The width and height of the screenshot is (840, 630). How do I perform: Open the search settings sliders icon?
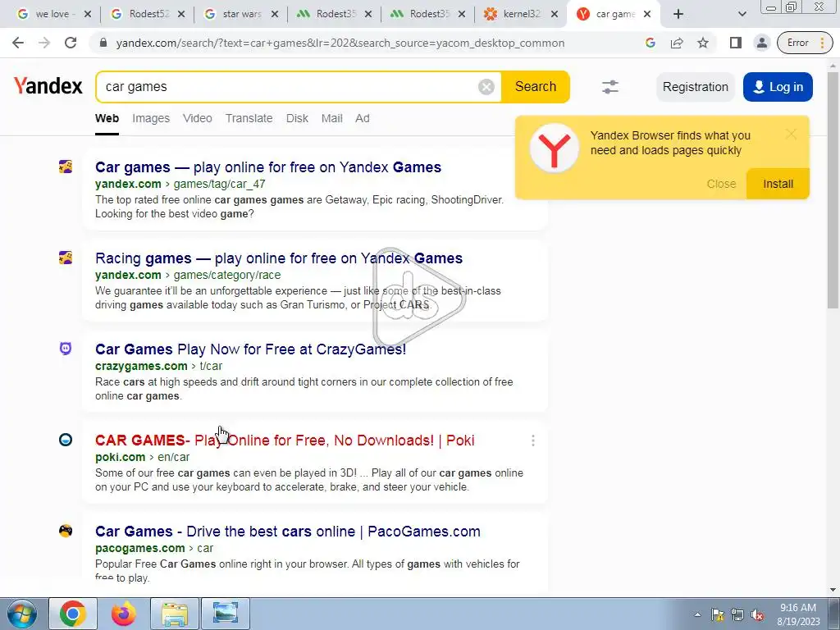pos(610,87)
